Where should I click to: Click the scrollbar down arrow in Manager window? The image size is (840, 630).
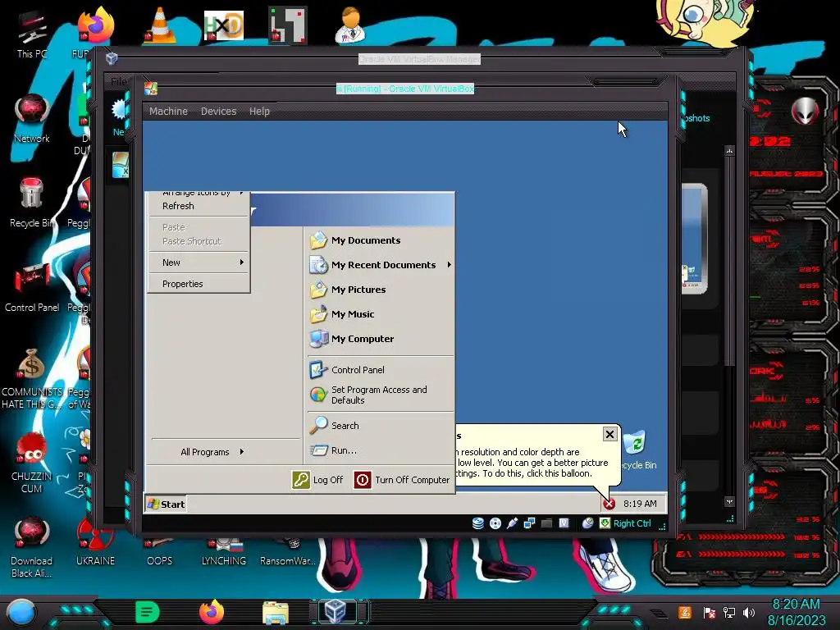click(x=729, y=501)
